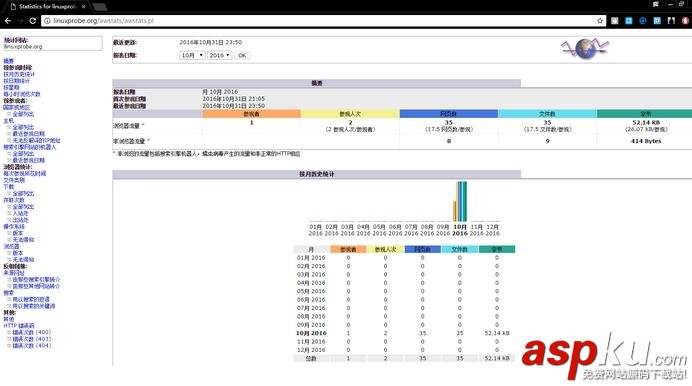Screen dimensions: 692x386
Task: Open the '用以搜索的短语' link
Action: (31, 299)
